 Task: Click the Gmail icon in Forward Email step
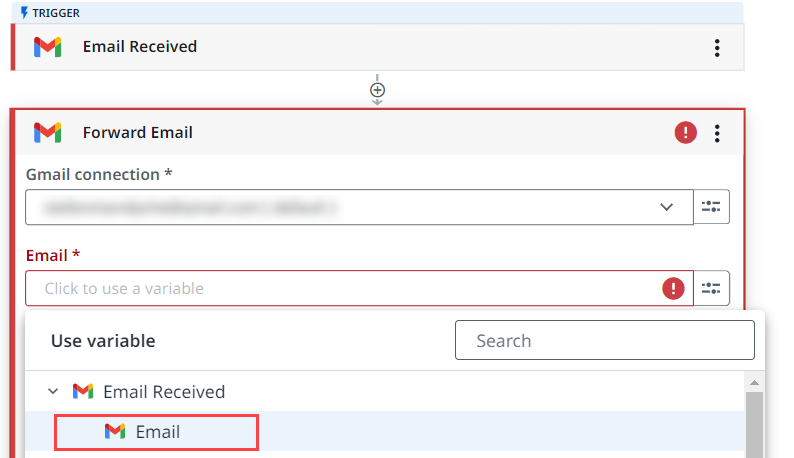coord(47,132)
